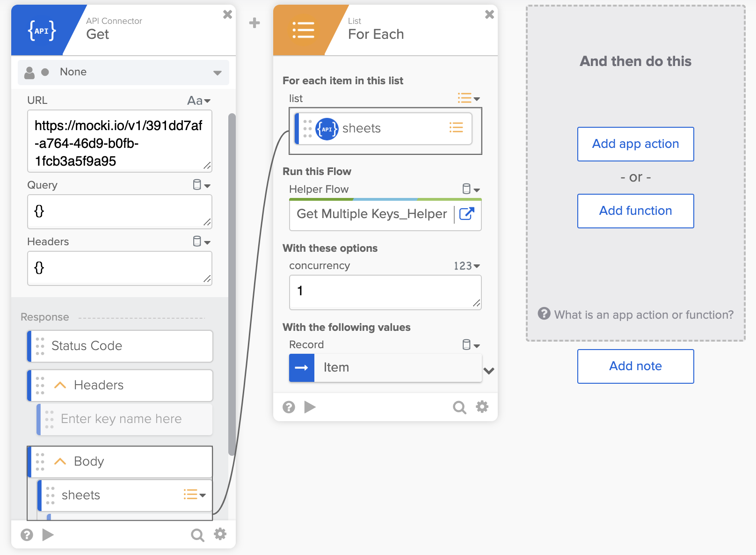Run the API Connector Get card
Viewport: 756px width, 555px height.
[x=48, y=534]
